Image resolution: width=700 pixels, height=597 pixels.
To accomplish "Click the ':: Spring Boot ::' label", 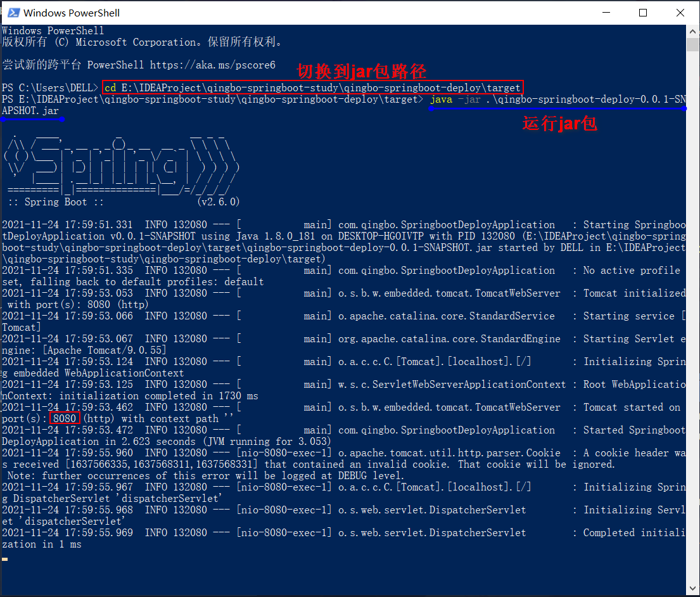I will 56,202.
